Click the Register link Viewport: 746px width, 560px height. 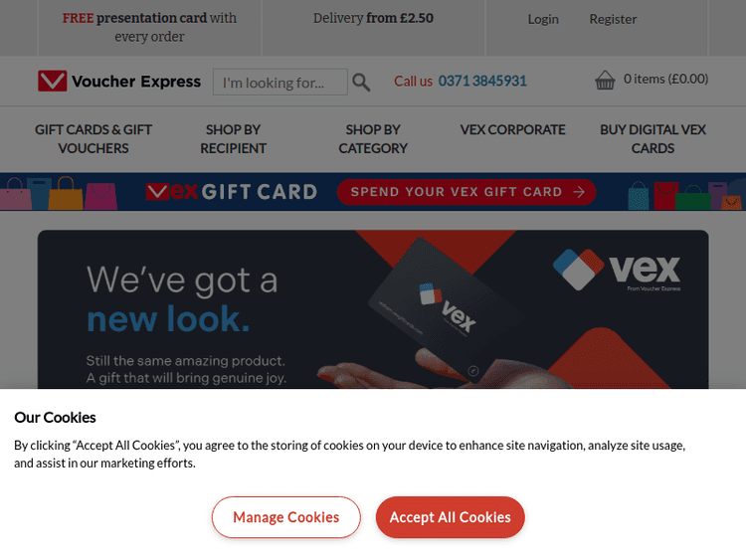click(613, 19)
